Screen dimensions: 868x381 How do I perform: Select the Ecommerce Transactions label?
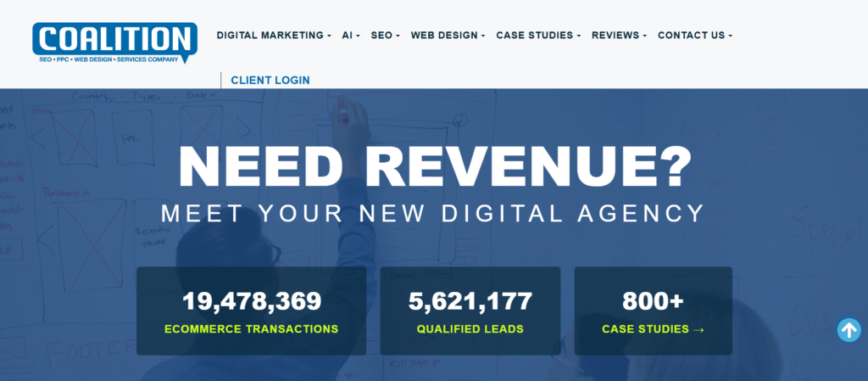click(252, 329)
